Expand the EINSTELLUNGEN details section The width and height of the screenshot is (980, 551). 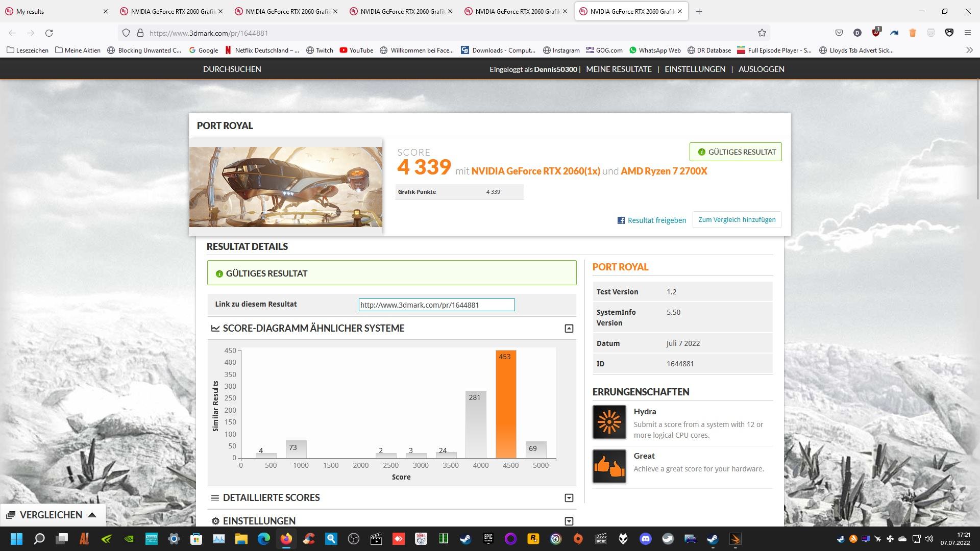coord(569,521)
